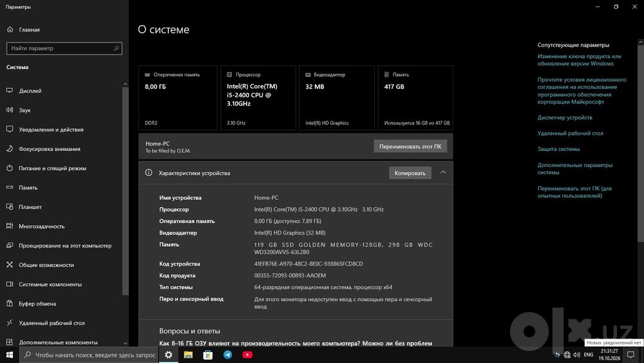Viewport: 644px width, 363px height.
Task: Collapse the Характеристики устройства section
Action: point(443,172)
